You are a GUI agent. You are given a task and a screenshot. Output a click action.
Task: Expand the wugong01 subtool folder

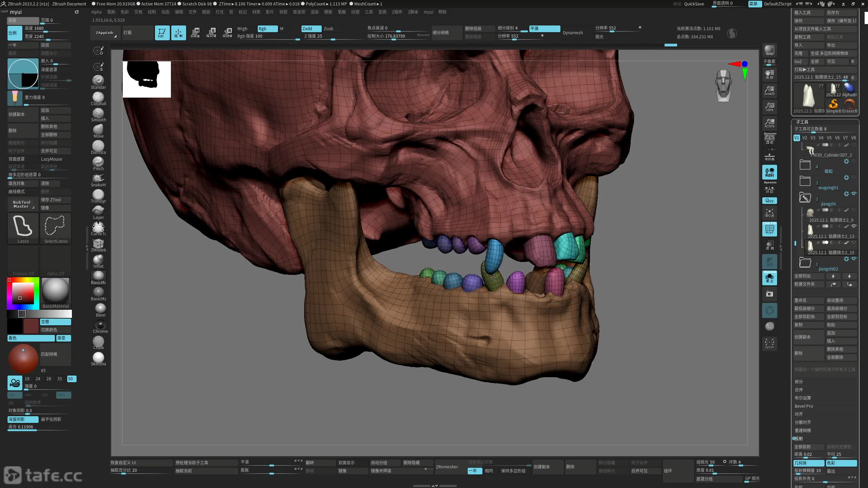tap(805, 181)
